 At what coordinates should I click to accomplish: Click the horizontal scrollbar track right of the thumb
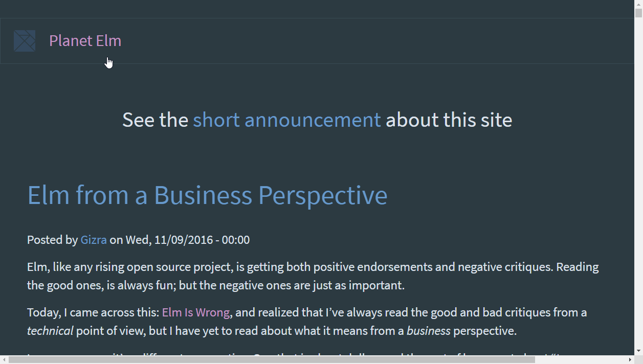point(581,360)
